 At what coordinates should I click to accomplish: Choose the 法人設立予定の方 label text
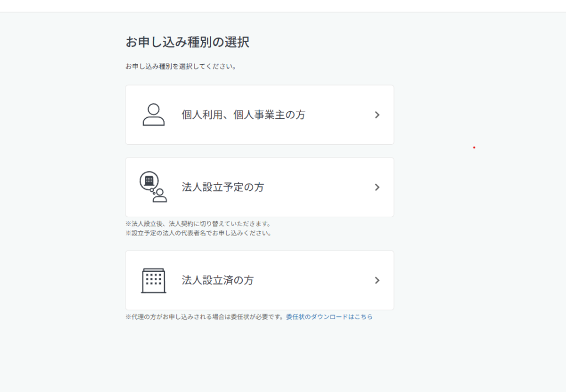pyautogui.click(x=223, y=187)
